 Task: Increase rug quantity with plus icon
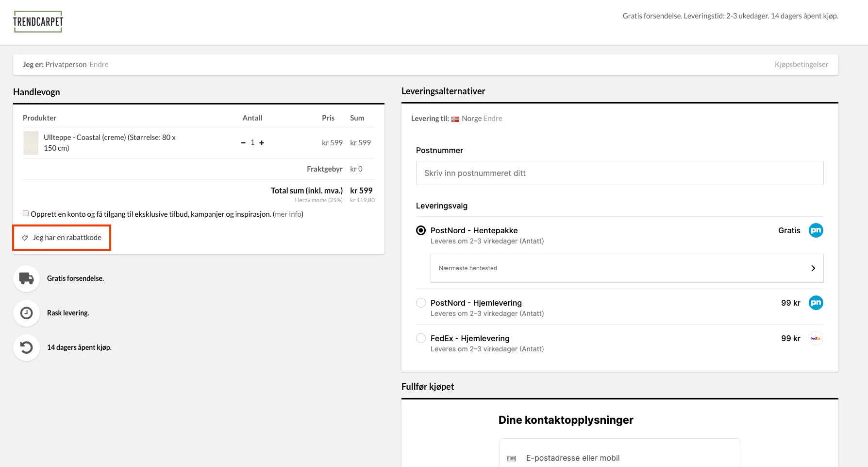tap(262, 143)
